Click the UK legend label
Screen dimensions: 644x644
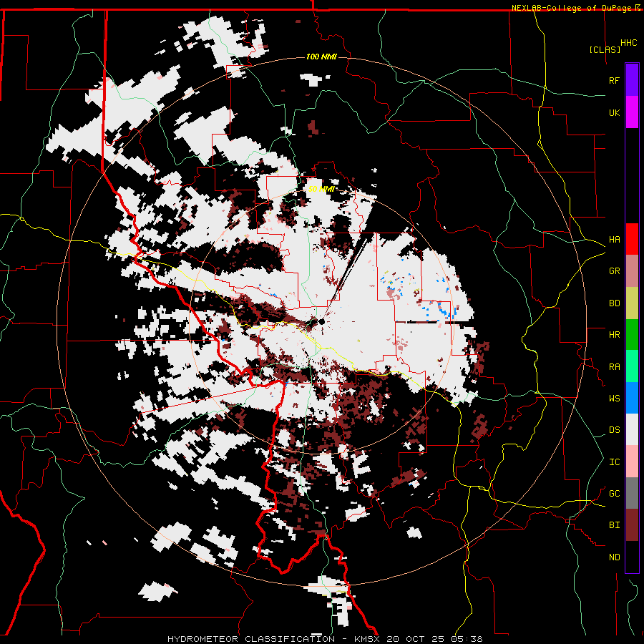(x=614, y=112)
